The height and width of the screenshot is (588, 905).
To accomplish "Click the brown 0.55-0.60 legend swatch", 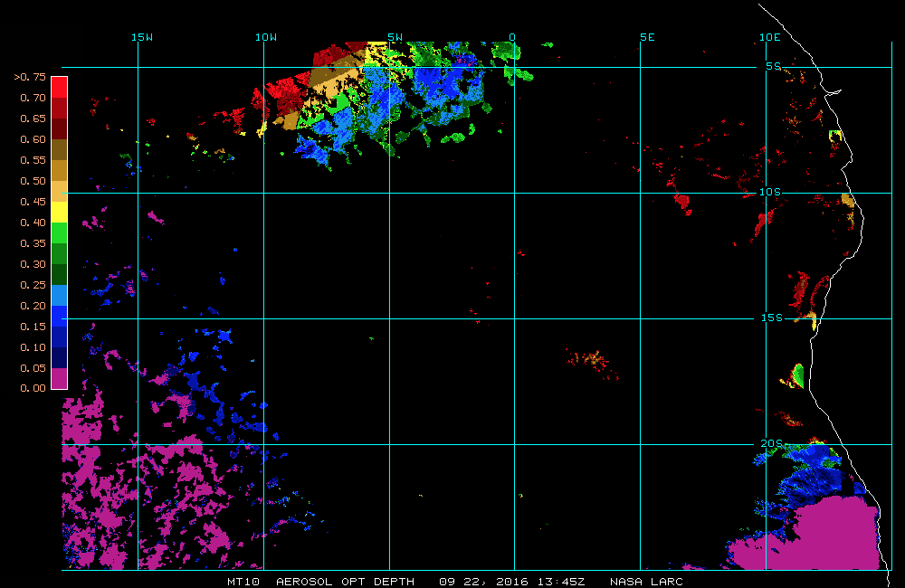I will (60, 149).
